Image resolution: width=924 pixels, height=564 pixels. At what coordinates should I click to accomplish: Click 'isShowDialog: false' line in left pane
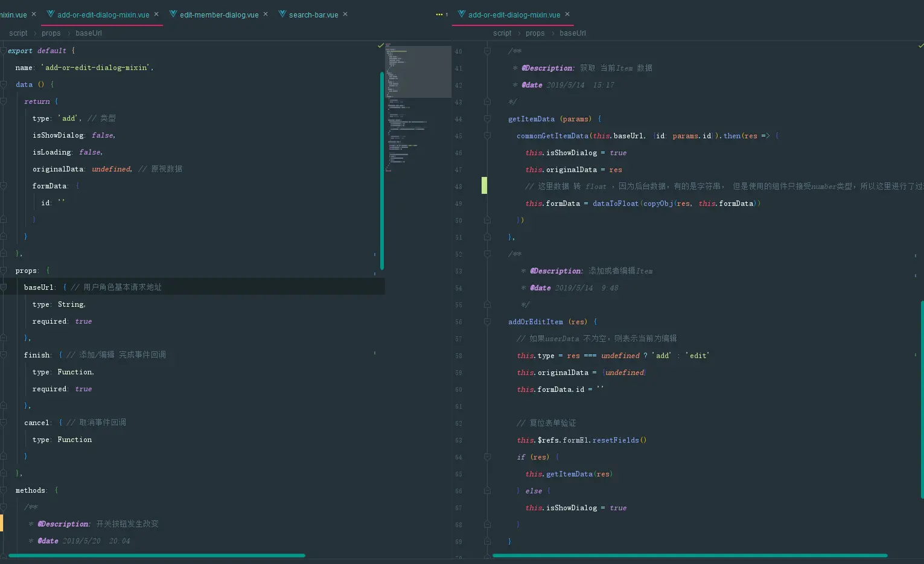click(74, 135)
